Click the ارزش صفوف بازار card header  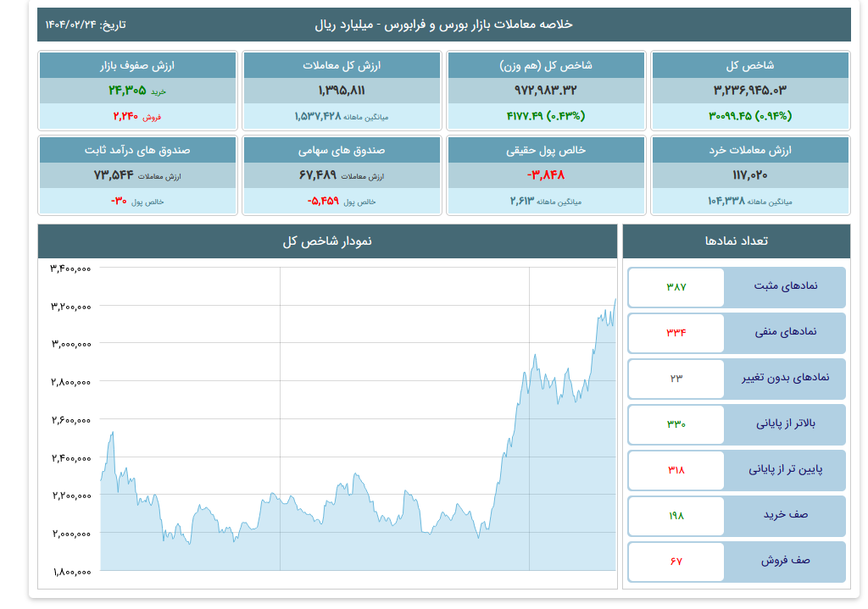click(x=137, y=65)
